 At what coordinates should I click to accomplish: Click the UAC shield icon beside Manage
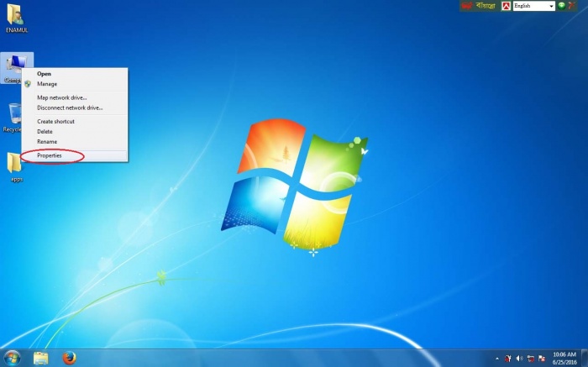[x=28, y=84]
